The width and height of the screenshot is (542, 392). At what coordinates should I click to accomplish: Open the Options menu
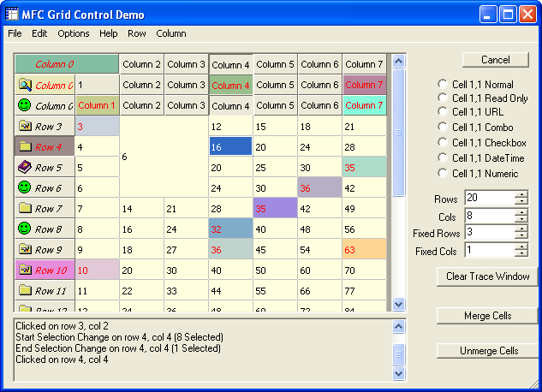(74, 33)
